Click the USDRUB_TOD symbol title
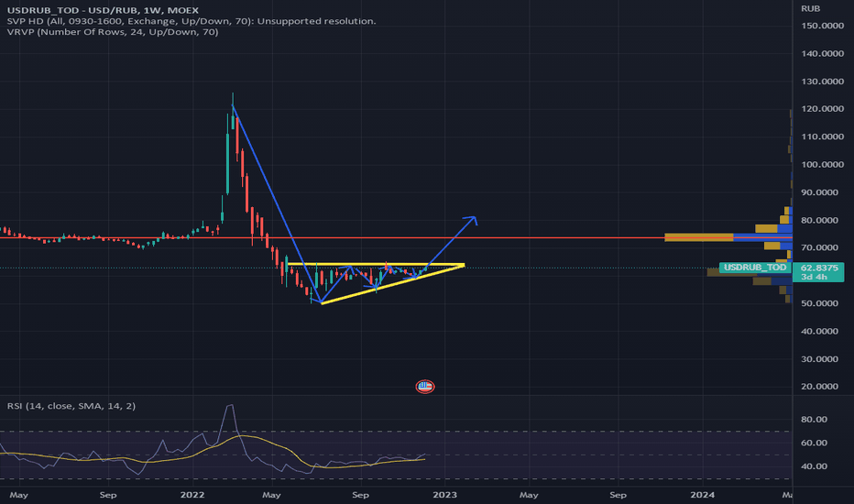This screenshot has width=854, height=504. pos(103,10)
